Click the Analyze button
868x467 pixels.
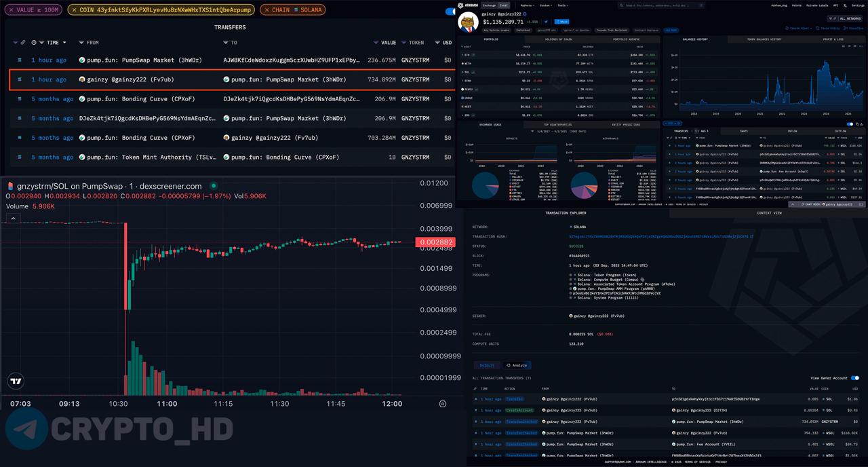click(517, 365)
